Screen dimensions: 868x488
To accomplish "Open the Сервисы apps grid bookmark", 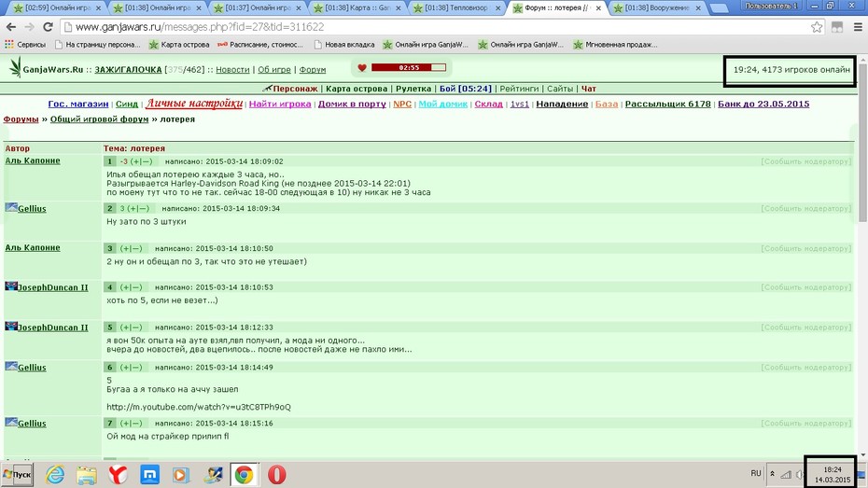I will tap(25, 45).
